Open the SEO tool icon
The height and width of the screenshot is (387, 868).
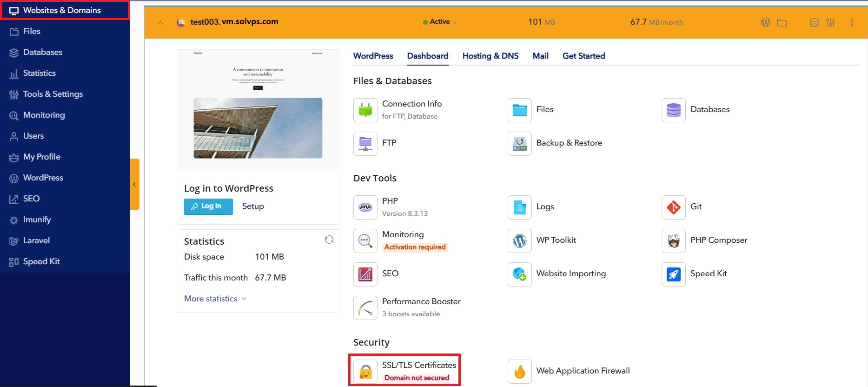coord(365,274)
